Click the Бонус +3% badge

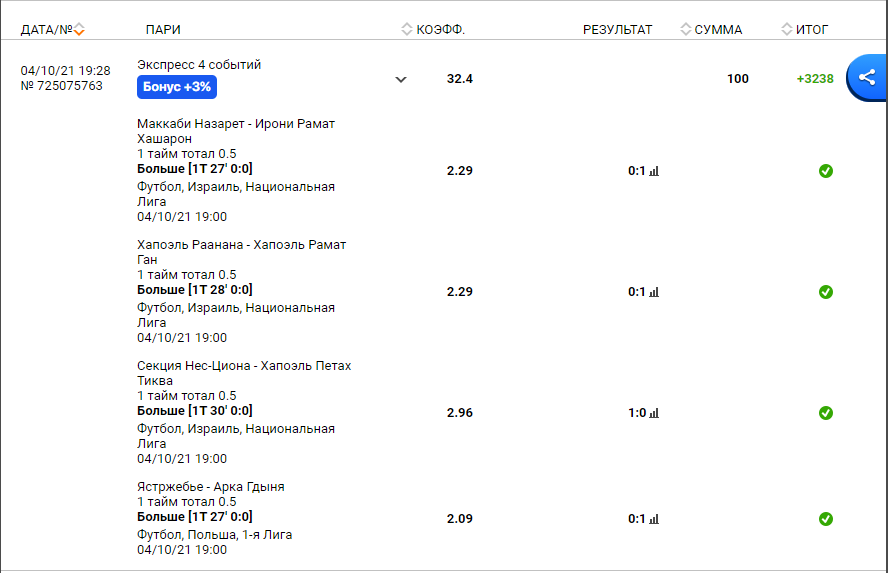tap(177, 87)
